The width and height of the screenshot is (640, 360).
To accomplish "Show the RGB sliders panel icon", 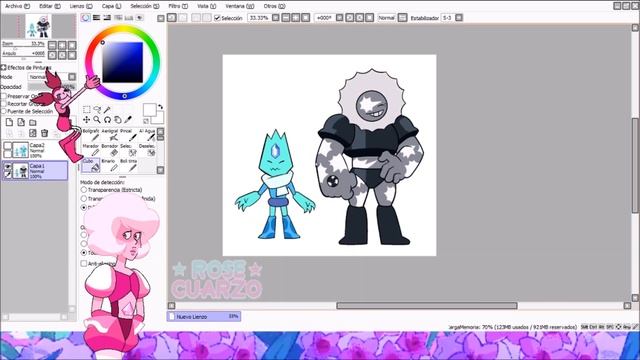I will pos(96,18).
